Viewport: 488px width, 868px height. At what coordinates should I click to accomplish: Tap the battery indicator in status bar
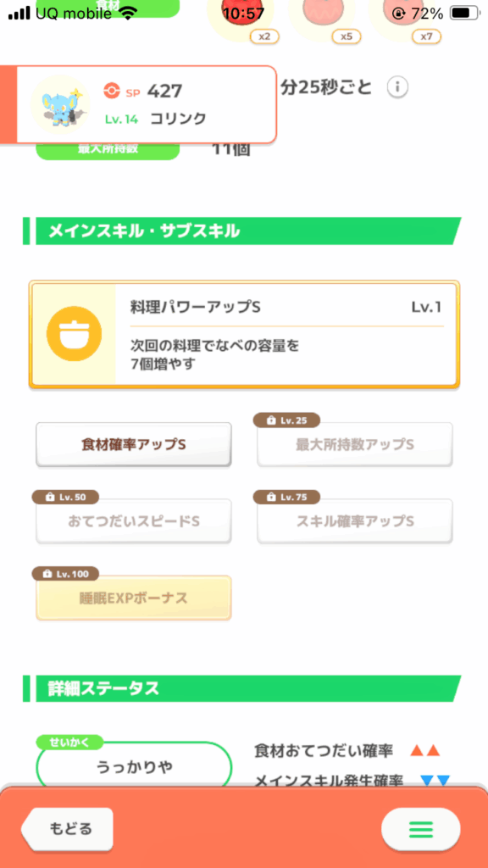tap(464, 13)
